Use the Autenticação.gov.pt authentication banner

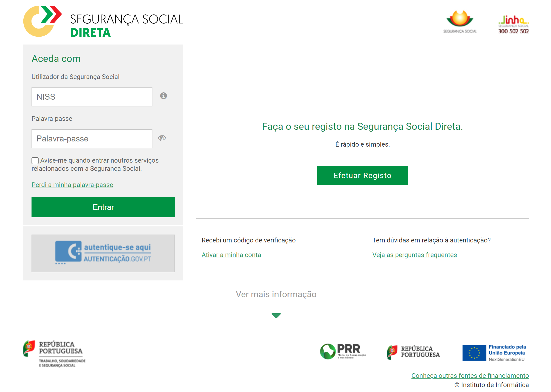pyautogui.click(x=103, y=253)
